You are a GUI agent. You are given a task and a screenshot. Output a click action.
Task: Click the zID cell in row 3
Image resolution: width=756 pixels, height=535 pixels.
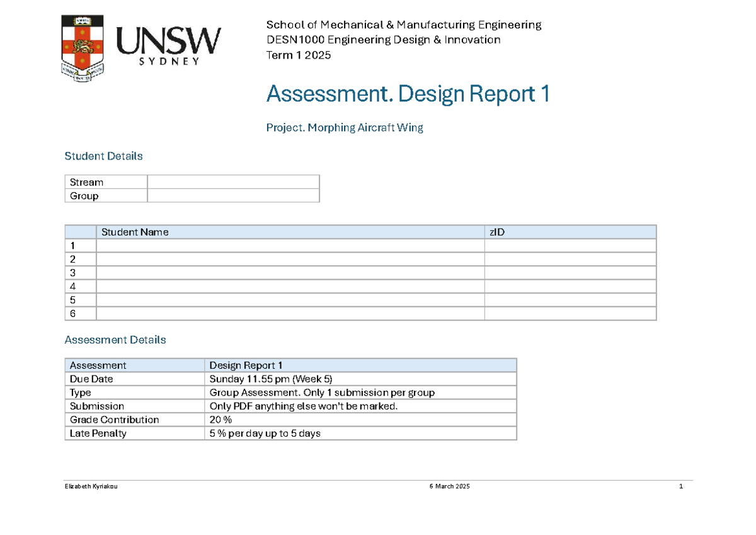click(571, 273)
